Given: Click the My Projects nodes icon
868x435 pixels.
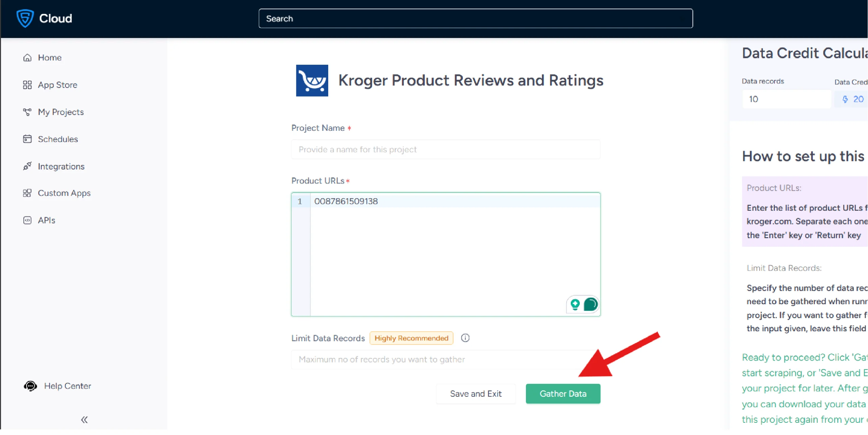Looking at the screenshot, I should [x=27, y=112].
